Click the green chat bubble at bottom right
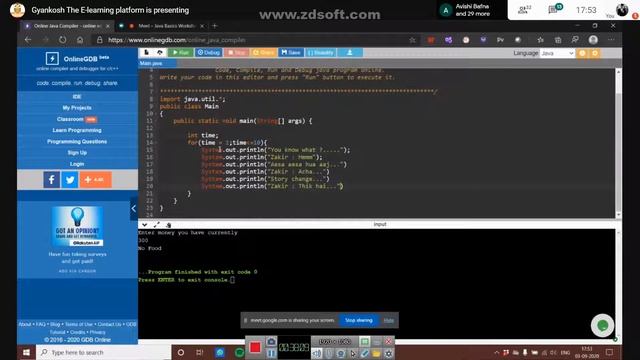 602,325
